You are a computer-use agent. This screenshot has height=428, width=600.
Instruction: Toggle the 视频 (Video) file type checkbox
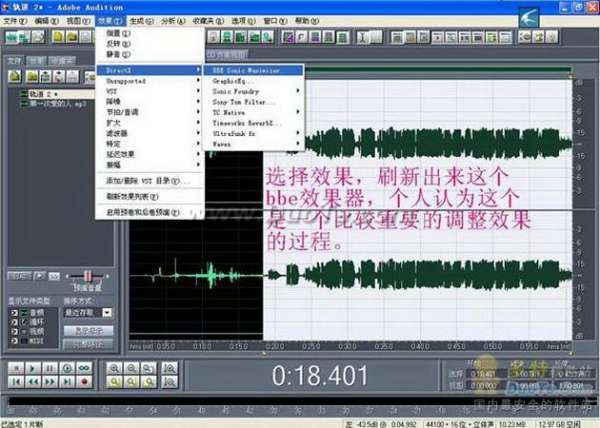[x=14, y=331]
